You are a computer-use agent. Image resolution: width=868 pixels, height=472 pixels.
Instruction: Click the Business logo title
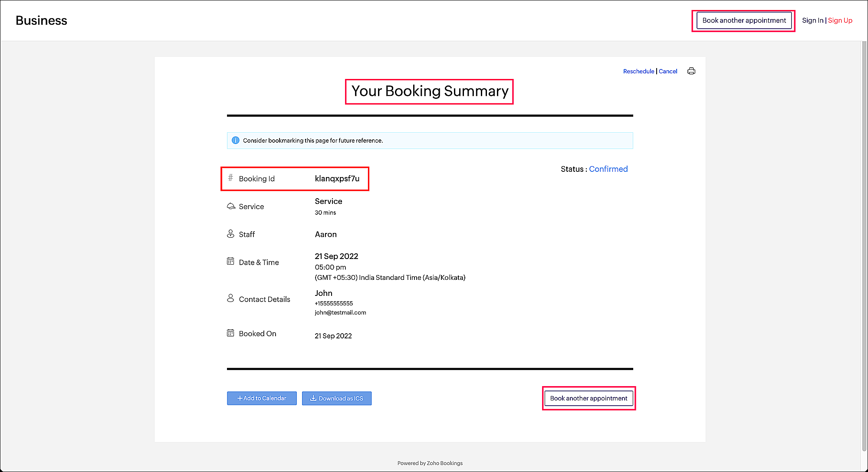click(41, 20)
